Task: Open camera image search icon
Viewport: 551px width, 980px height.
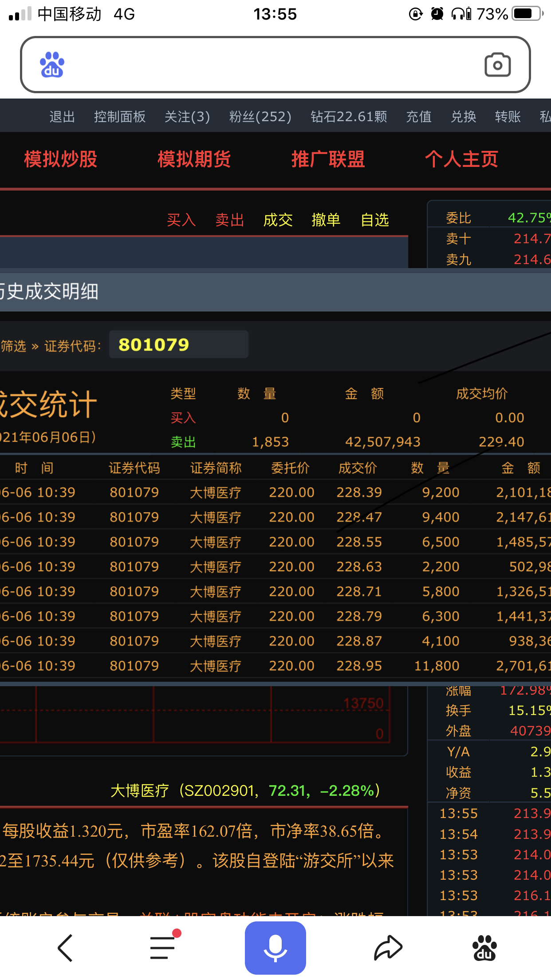Action: pos(497,65)
